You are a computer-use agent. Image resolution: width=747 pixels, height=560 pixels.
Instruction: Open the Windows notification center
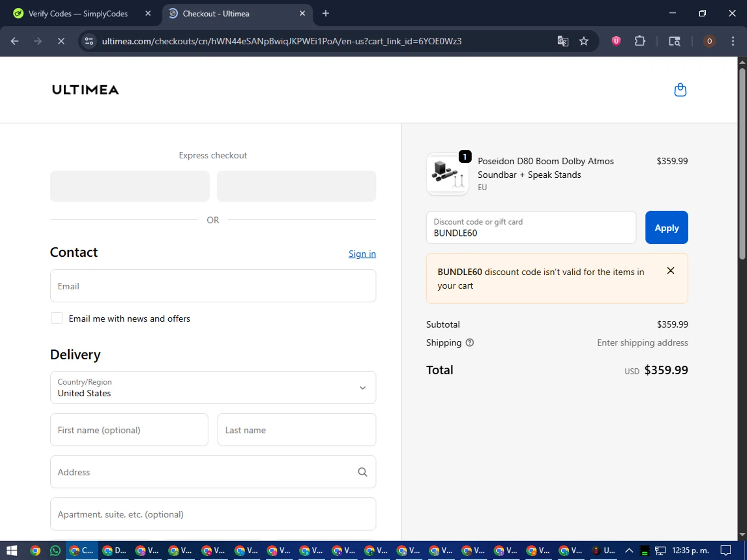pyautogui.click(x=726, y=551)
